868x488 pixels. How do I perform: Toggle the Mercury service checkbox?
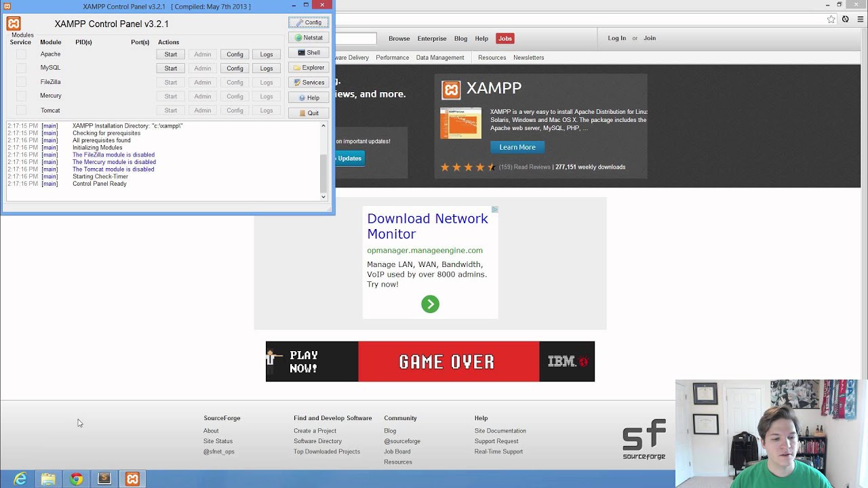pyautogui.click(x=21, y=96)
